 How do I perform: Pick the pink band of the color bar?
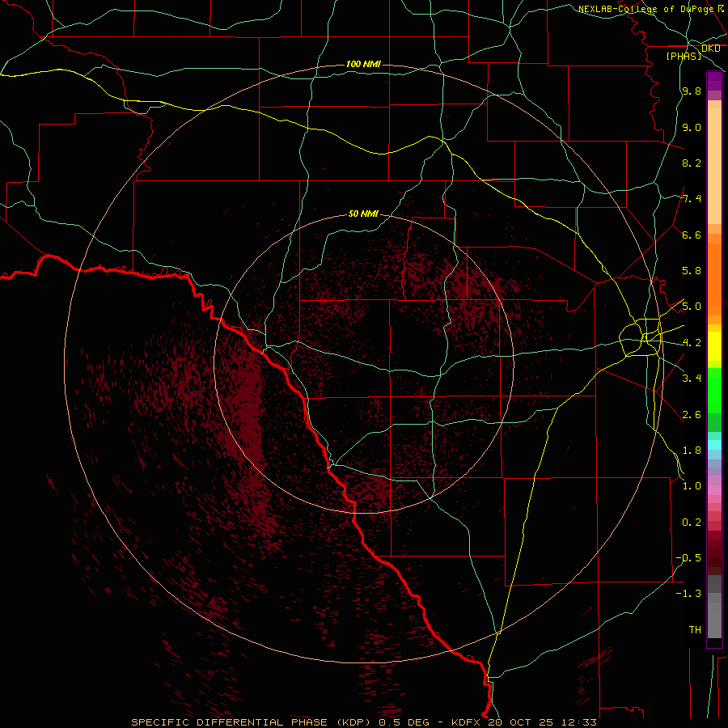(714, 490)
